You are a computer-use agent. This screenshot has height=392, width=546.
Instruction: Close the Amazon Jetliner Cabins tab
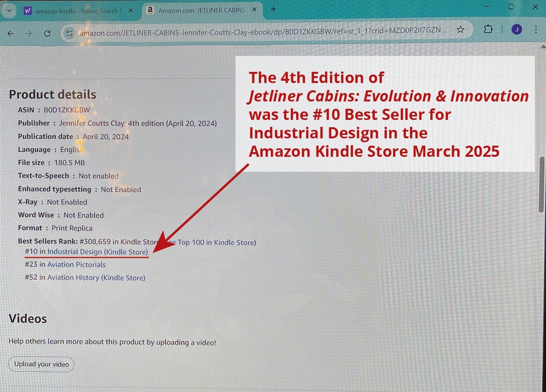point(254,10)
